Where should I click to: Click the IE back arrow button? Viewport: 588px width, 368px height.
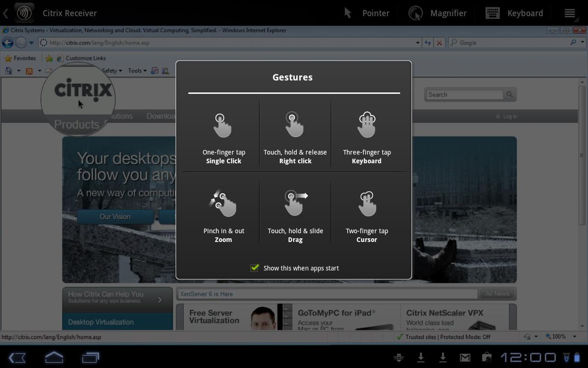point(7,43)
